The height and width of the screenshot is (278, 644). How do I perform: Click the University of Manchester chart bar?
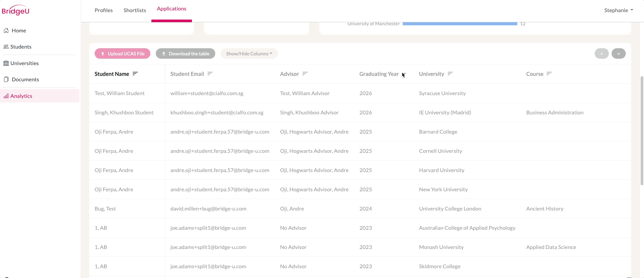click(x=460, y=24)
